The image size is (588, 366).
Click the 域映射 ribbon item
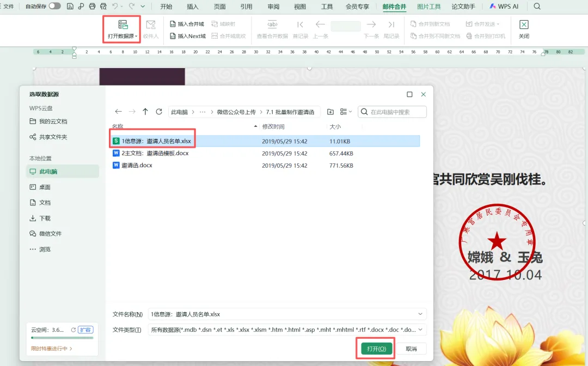(224, 24)
